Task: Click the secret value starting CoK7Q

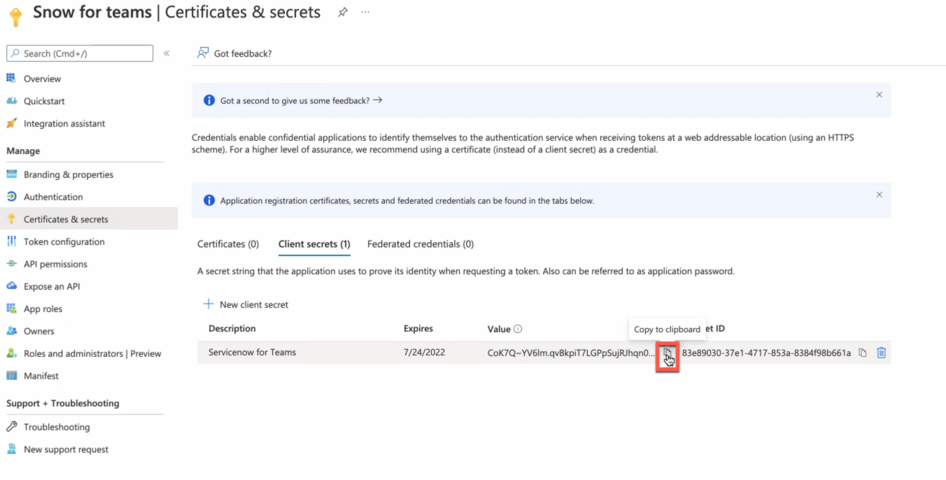Action: pyautogui.click(x=571, y=353)
